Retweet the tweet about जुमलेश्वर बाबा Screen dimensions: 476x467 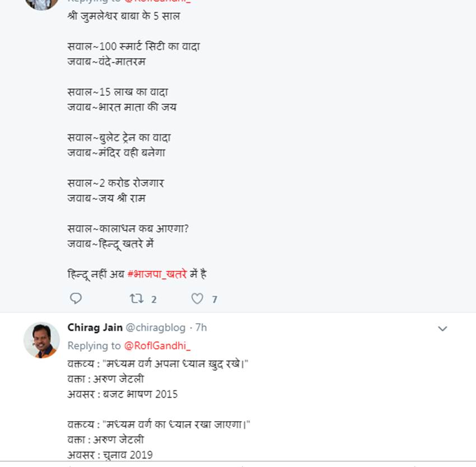click(136, 299)
